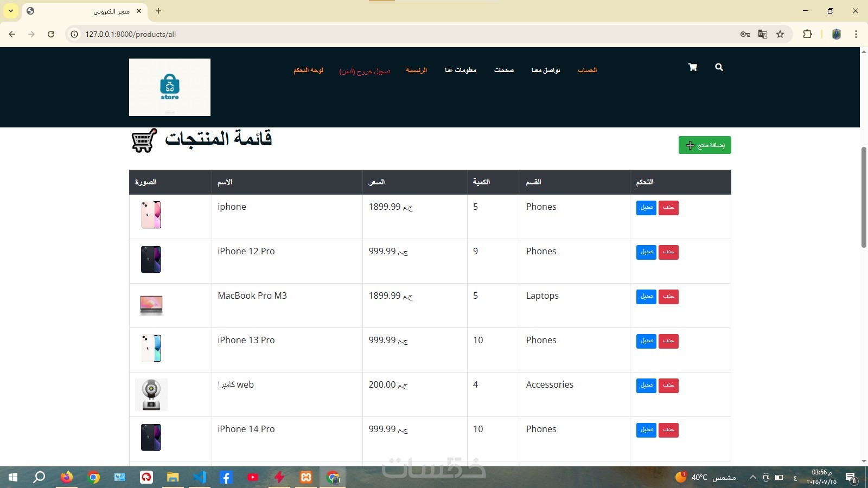Click the red delete button for iPhone 12 Pro
This screenshot has height=488, width=868.
coord(668,252)
